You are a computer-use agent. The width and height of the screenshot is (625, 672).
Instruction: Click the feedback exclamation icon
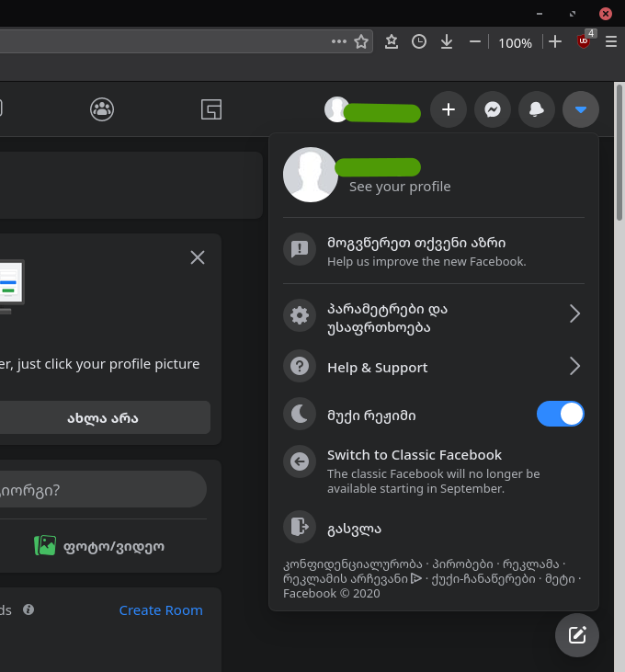click(300, 249)
